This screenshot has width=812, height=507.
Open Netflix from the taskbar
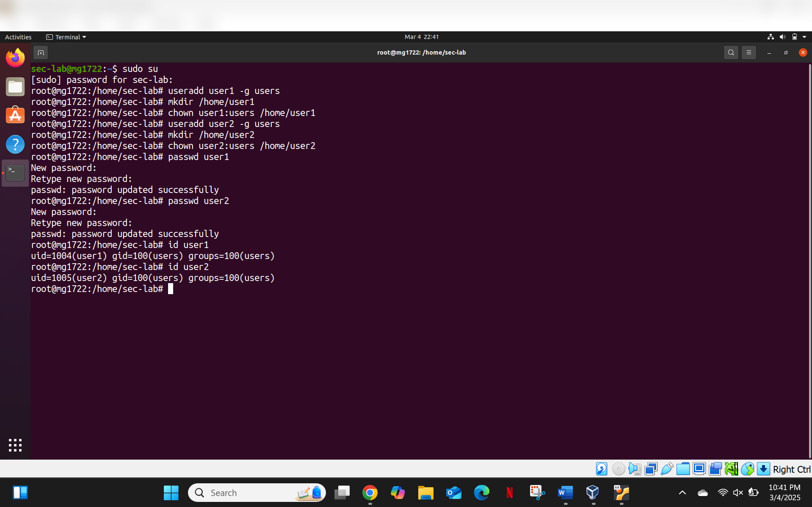[509, 493]
